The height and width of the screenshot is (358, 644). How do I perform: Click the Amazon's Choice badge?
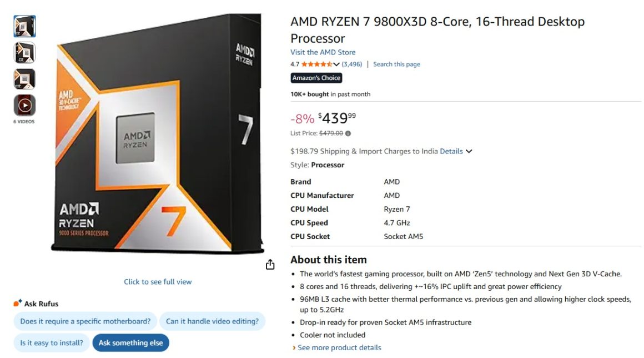(x=316, y=78)
